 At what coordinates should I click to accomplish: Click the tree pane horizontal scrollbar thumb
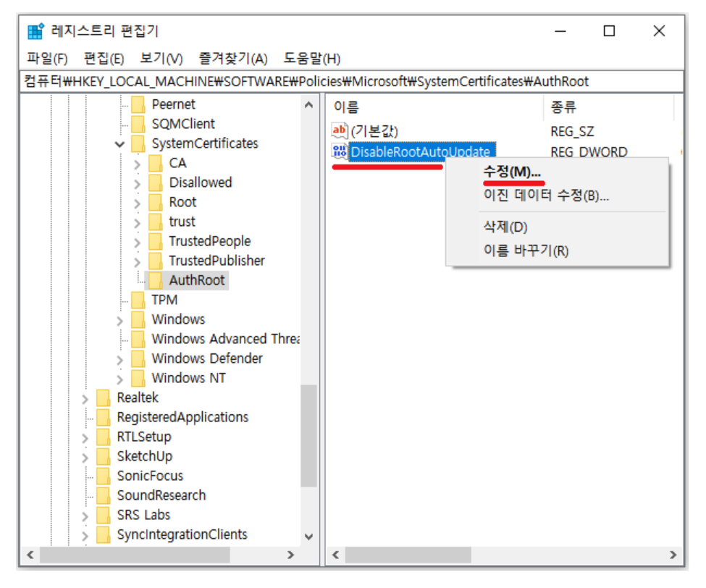pyautogui.click(x=135, y=555)
